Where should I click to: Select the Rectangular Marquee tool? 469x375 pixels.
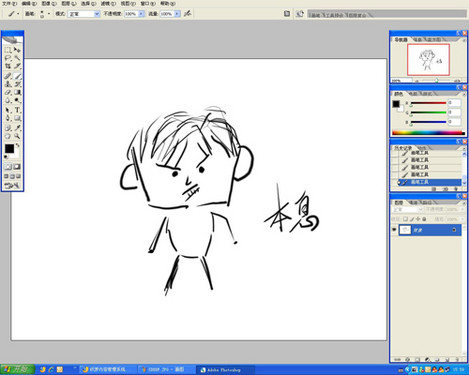(x=8, y=50)
